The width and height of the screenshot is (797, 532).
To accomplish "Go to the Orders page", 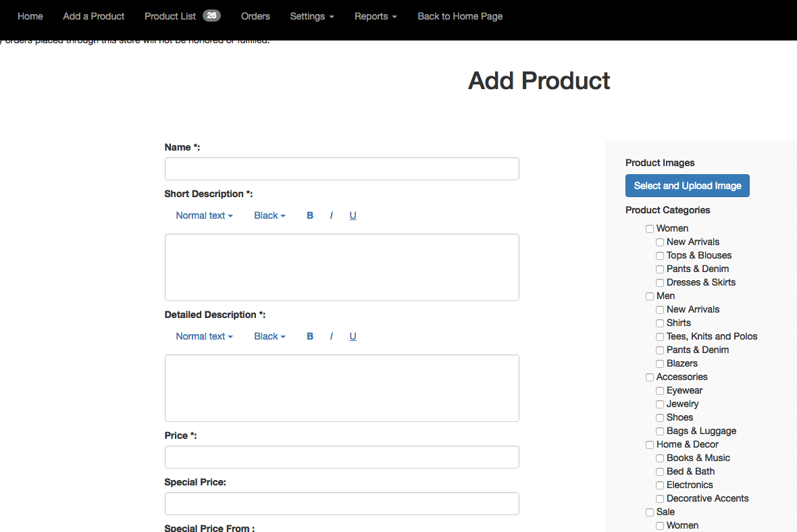I will coord(255,16).
